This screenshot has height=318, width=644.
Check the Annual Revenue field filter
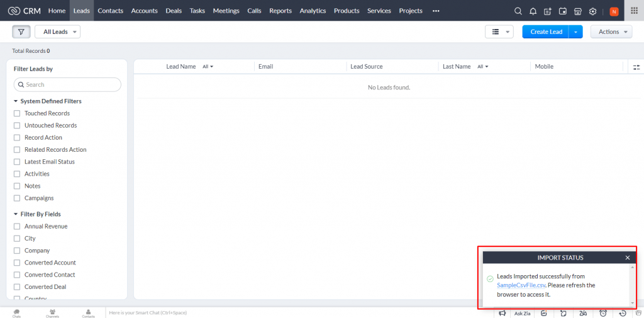(17, 226)
